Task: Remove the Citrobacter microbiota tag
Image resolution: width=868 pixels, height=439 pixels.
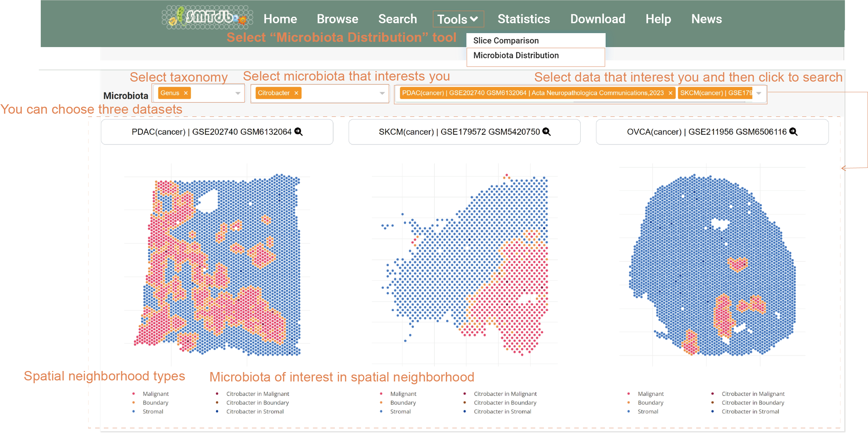Action: click(x=296, y=93)
